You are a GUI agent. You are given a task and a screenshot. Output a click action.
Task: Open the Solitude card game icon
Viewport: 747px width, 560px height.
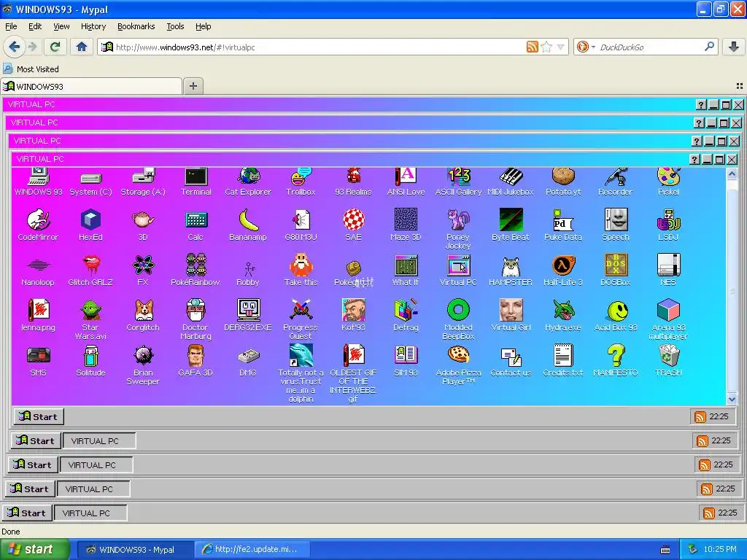coord(90,360)
